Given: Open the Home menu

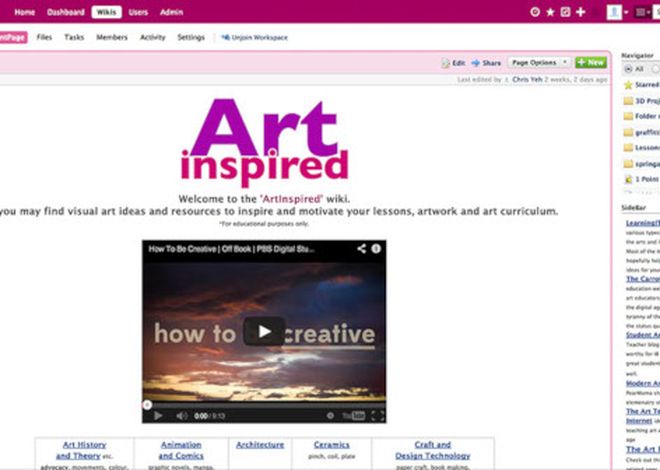Looking at the screenshot, I should (24, 12).
